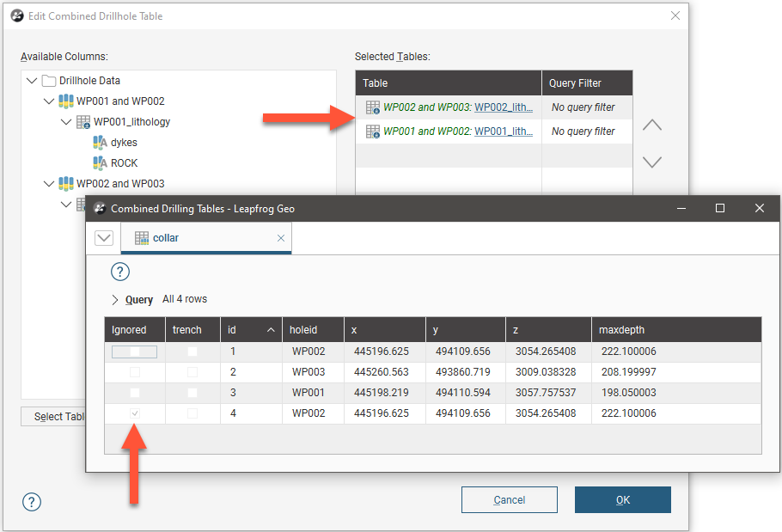The height and width of the screenshot is (532, 782).
Task: Click table icon in WP002_lith selected row
Action: click(x=373, y=107)
